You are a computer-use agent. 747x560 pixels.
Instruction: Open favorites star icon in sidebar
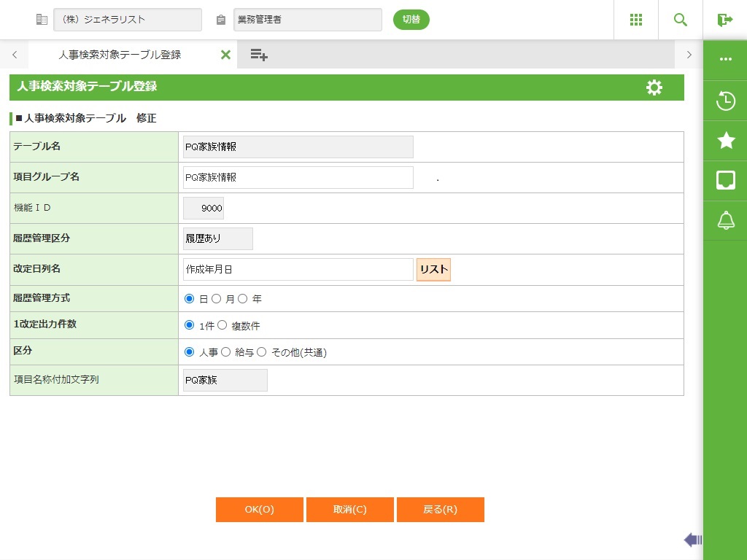[726, 141]
